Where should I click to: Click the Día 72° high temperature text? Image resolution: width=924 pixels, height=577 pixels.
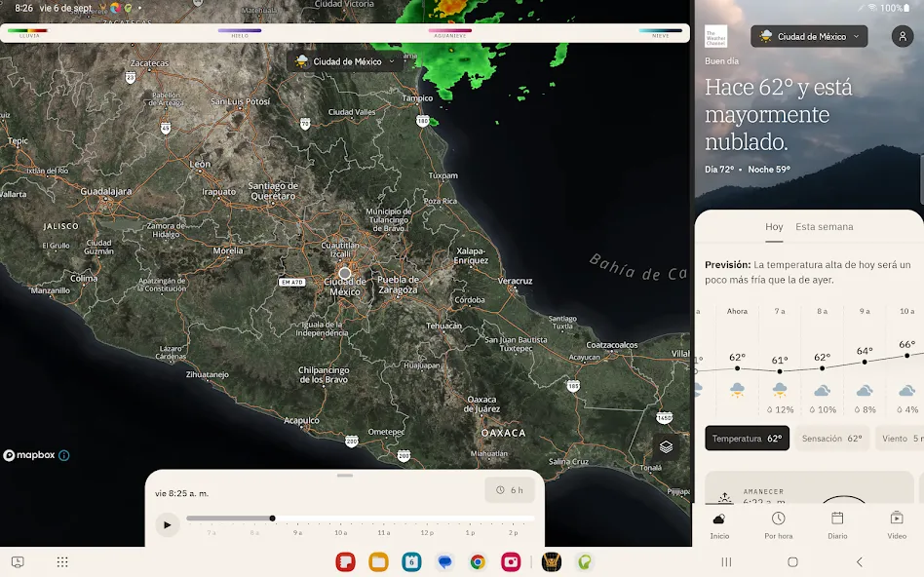point(719,170)
